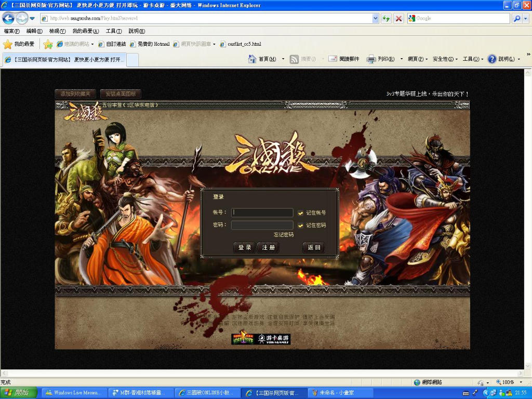Click the vertical scrollbar down arrow
Image resolution: width=532 pixels, height=399 pixels.
[x=528, y=366]
